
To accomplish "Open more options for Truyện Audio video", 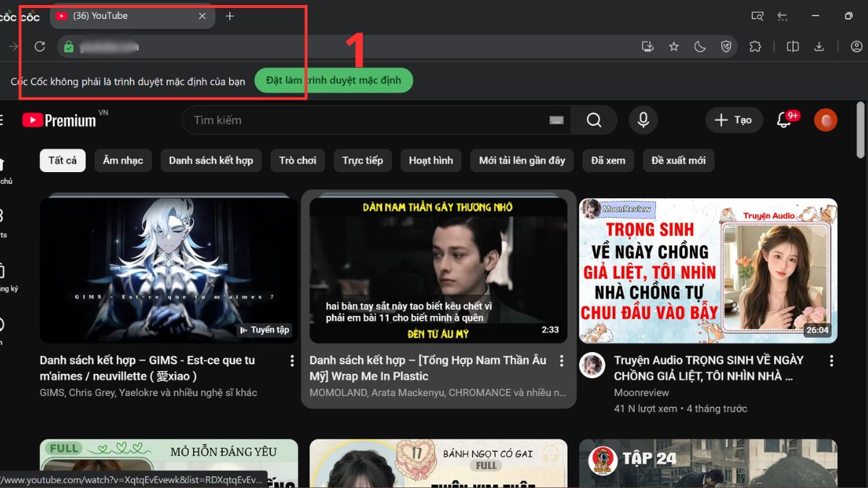I will (x=831, y=360).
